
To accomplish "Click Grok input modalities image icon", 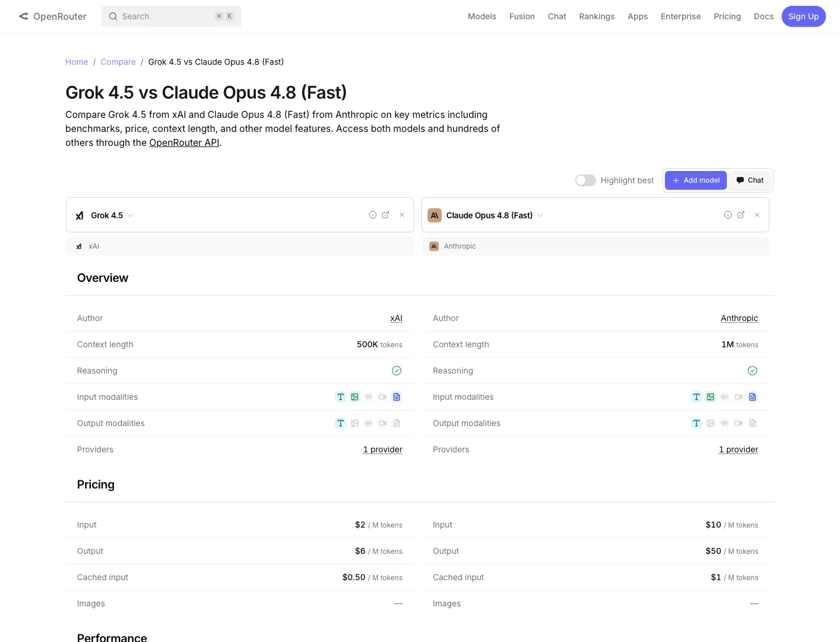I will pos(355,397).
